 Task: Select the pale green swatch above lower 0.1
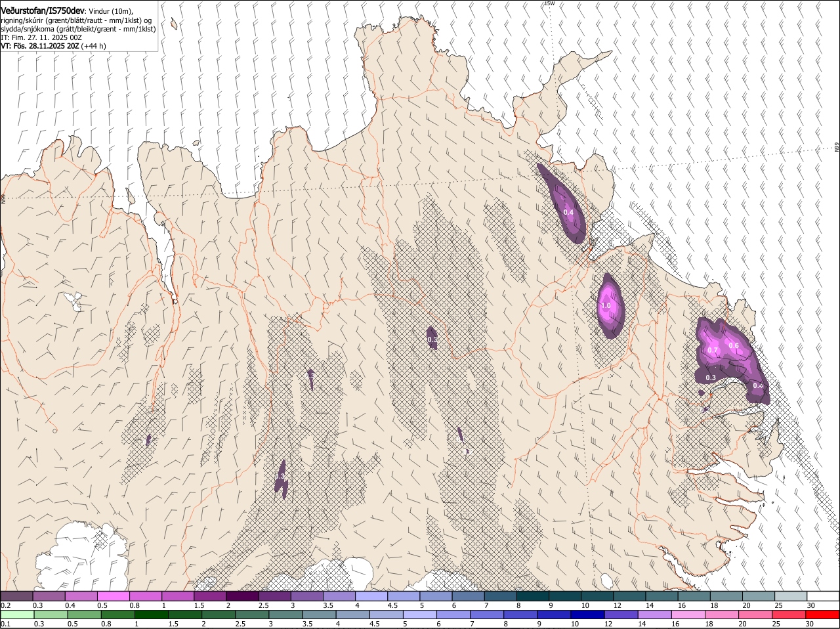pos(17,615)
